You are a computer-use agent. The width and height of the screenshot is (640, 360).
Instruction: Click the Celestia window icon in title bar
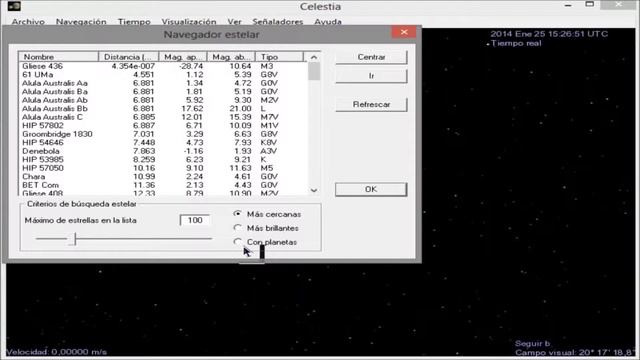click(14, 6)
